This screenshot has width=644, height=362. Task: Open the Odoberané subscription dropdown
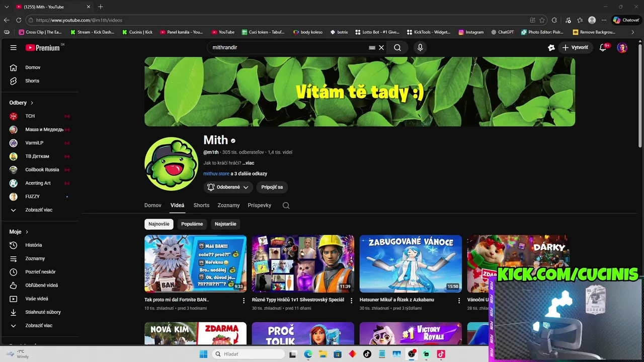(228, 187)
